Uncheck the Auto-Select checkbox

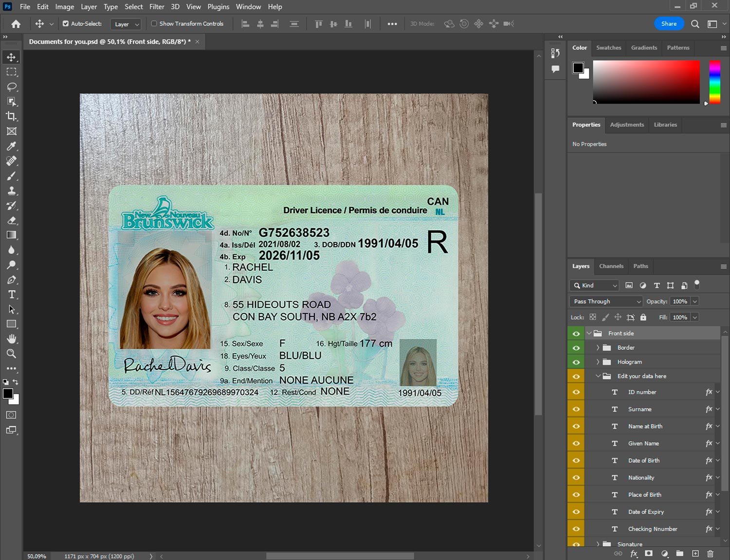tap(66, 23)
